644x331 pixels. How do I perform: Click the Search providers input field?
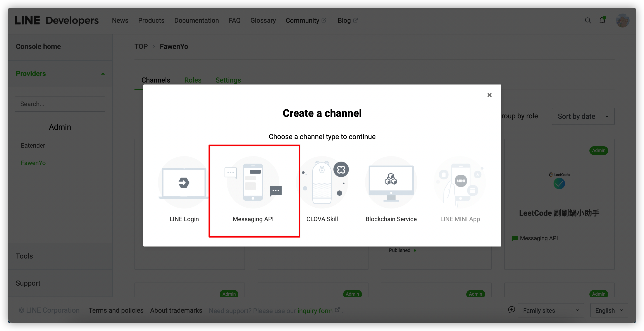[x=60, y=104]
